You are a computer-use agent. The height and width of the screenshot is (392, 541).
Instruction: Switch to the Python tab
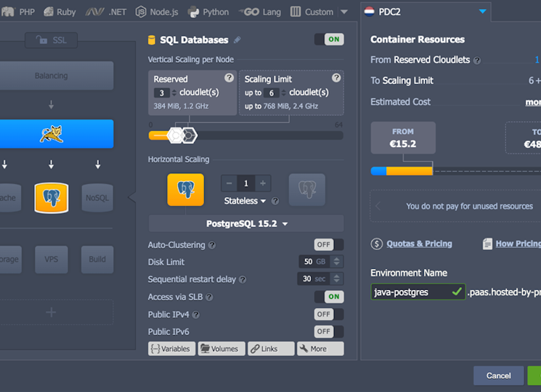pyautogui.click(x=208, y=12)
